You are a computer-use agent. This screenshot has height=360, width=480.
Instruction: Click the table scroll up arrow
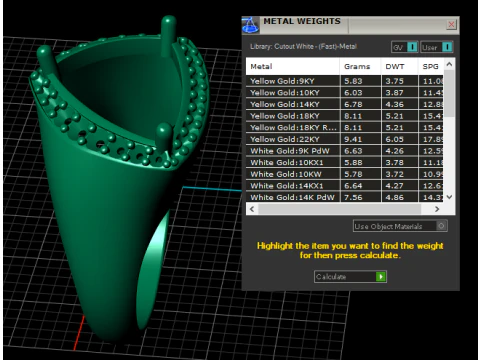coord(449,64)
